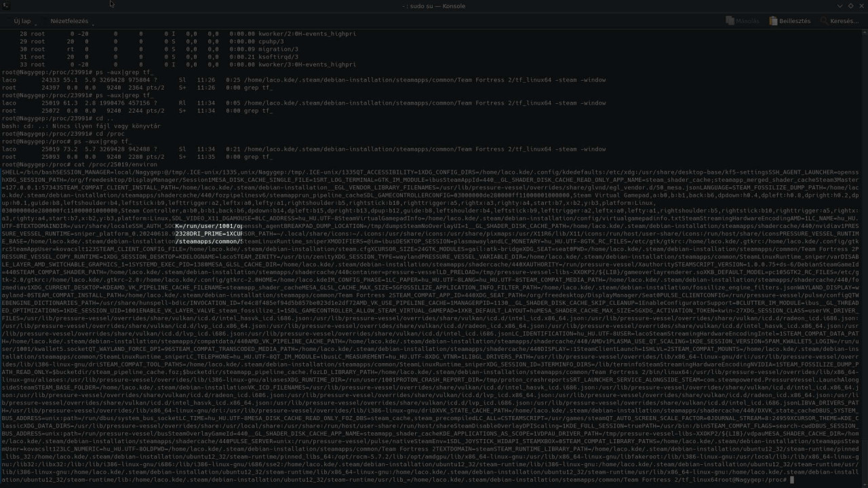Viewport: 868px width, 488px height.
Task: Click the 'cat /proc/25019/environ' command line
Action: point(79,165)
